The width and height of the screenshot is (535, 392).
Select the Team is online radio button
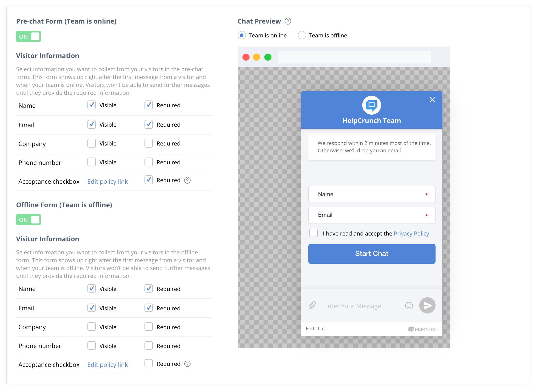242,35
